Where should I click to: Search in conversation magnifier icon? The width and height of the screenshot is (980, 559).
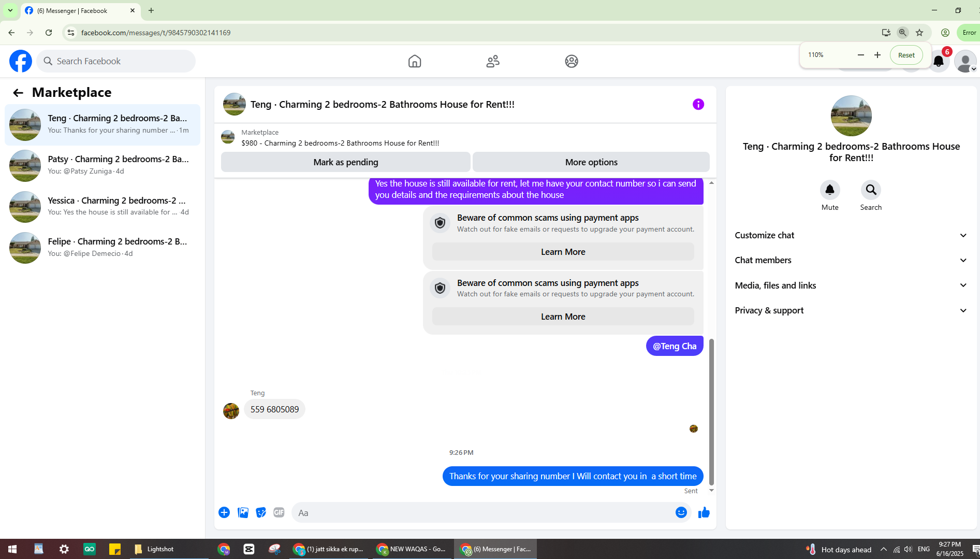tap(871, 190)
